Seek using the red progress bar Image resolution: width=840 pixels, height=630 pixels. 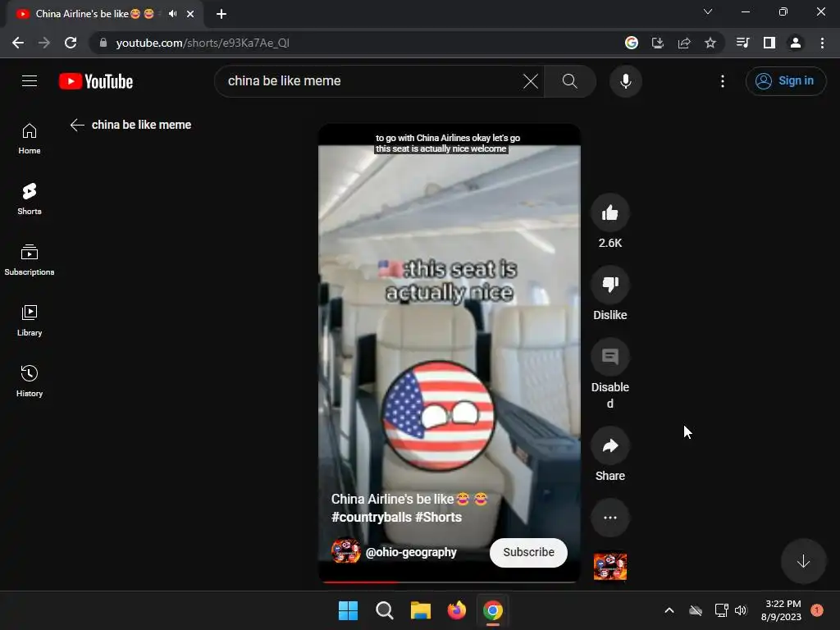[449, 582]
